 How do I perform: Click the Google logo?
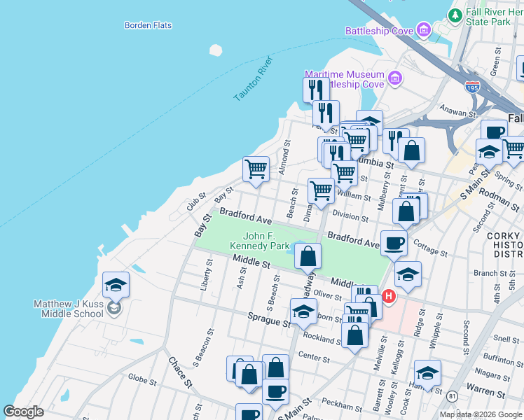[23, 412]
